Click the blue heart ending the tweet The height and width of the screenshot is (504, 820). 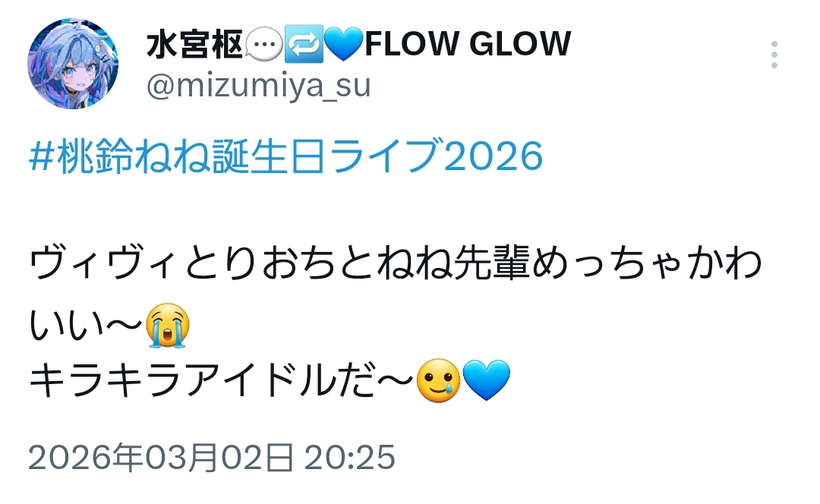487,380
